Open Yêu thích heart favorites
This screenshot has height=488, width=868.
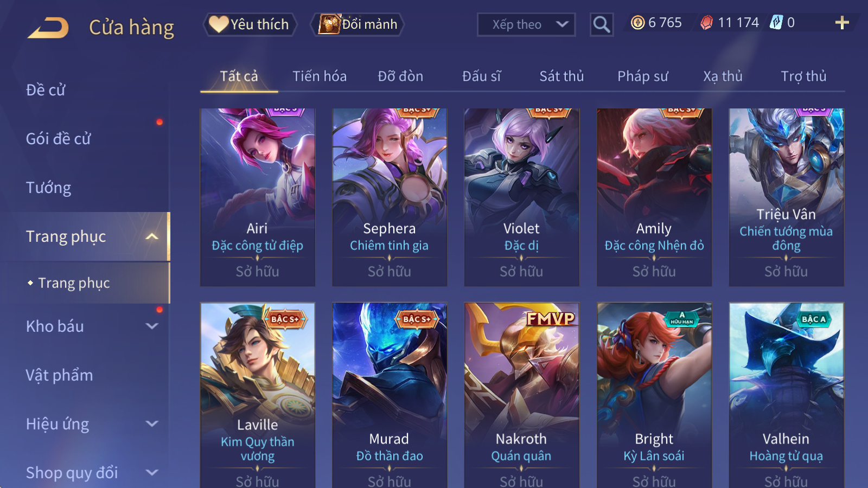click(x=250, y=24)
